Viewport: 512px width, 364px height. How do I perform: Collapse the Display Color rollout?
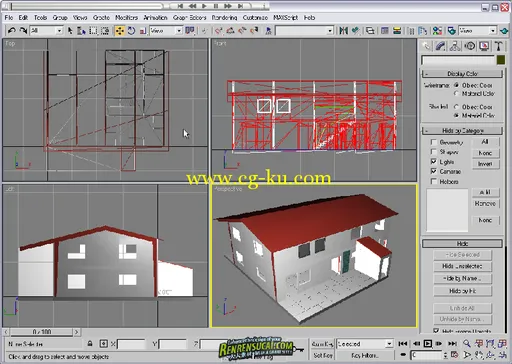pos(462,74)
